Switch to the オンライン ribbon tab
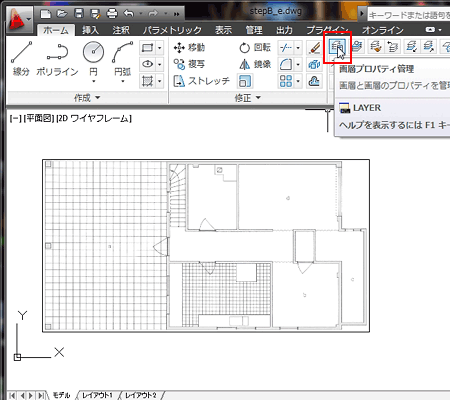The width and height of the screenshot is (450, 400). click(x=383, y=30)
